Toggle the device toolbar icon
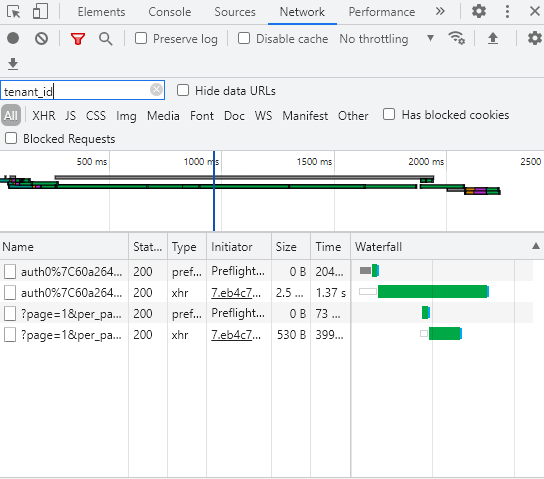 [40, 11]
